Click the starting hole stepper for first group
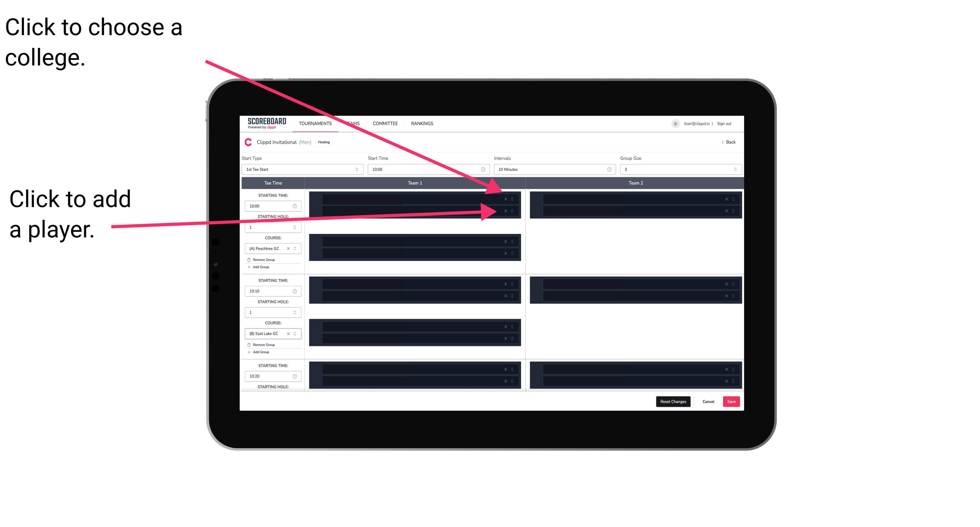 tap(295, 227)
